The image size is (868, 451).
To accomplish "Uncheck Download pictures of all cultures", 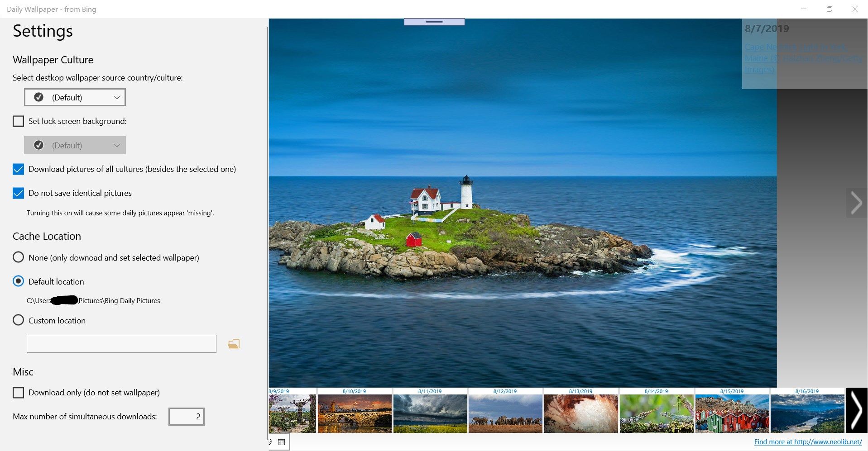I will (x=18, y=169).
